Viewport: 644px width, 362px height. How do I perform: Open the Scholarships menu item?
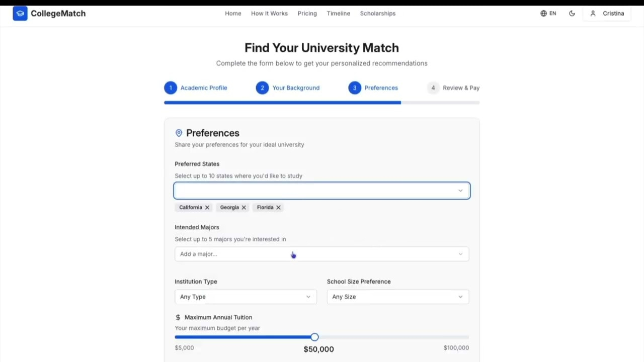[x=378, y=13]
